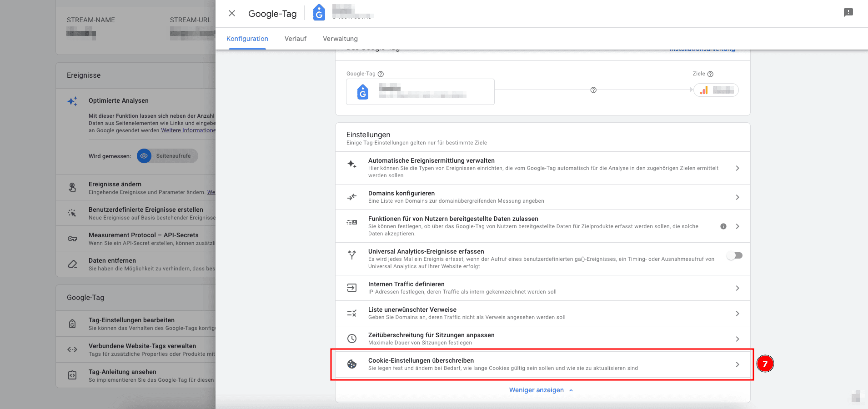Expand Automatische Ereignisermittlung verwalten chevron
The height and width of the screenshot is (409, 868).
(737, 168)
